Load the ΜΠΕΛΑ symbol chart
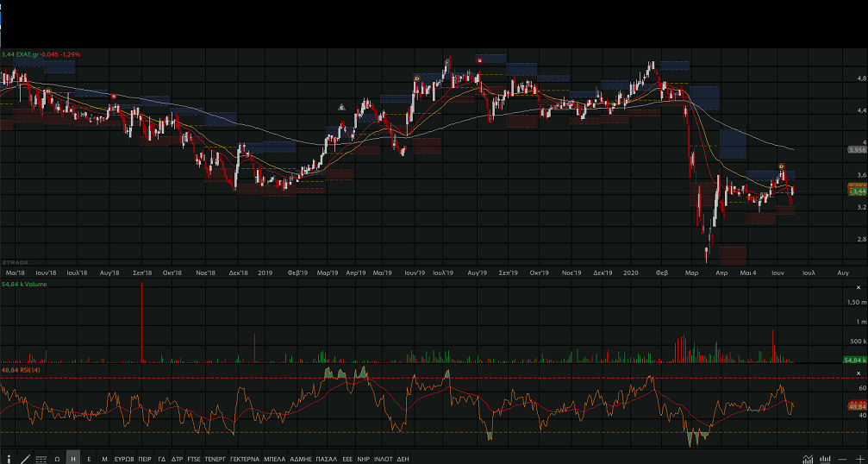This screenshot has width=868, height=464. [x=274, y=459]
